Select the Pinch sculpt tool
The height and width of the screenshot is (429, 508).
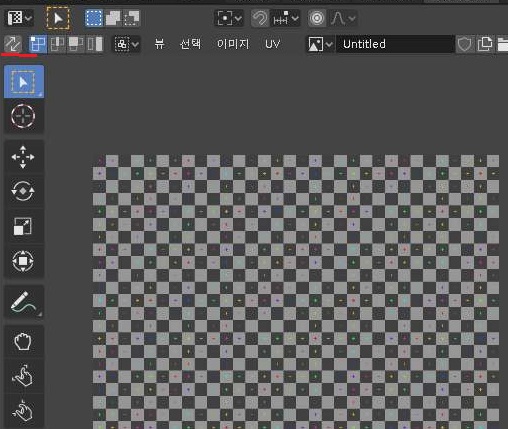point(24,411)
